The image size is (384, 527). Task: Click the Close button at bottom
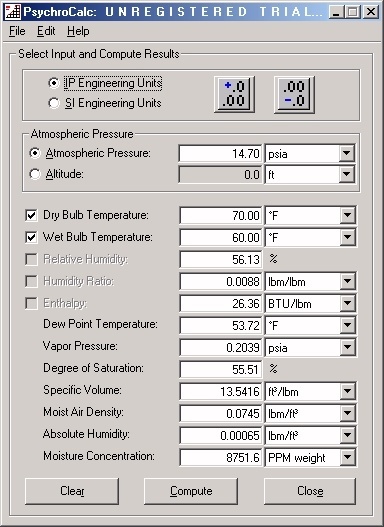coord(310,491)
